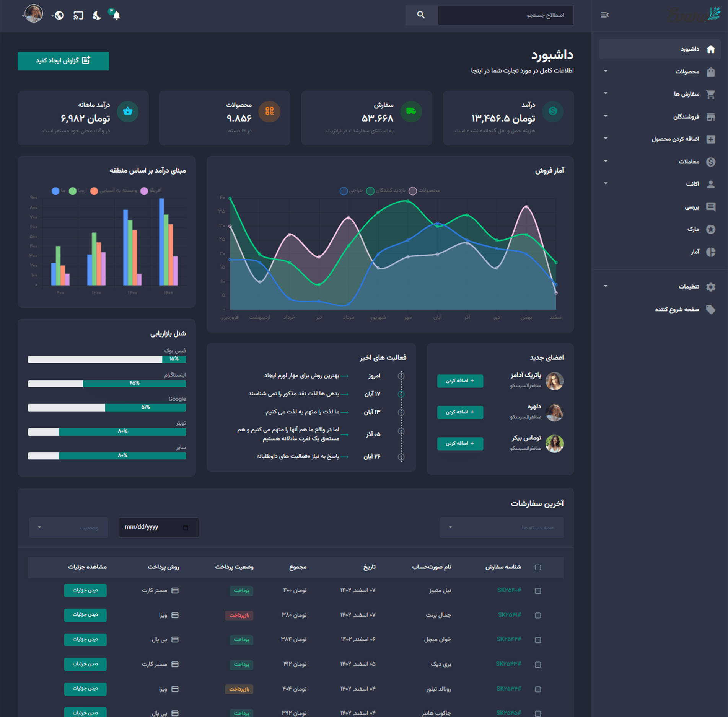
Task: Click the cart سفارش ها icon
Action: coord(711,94)
